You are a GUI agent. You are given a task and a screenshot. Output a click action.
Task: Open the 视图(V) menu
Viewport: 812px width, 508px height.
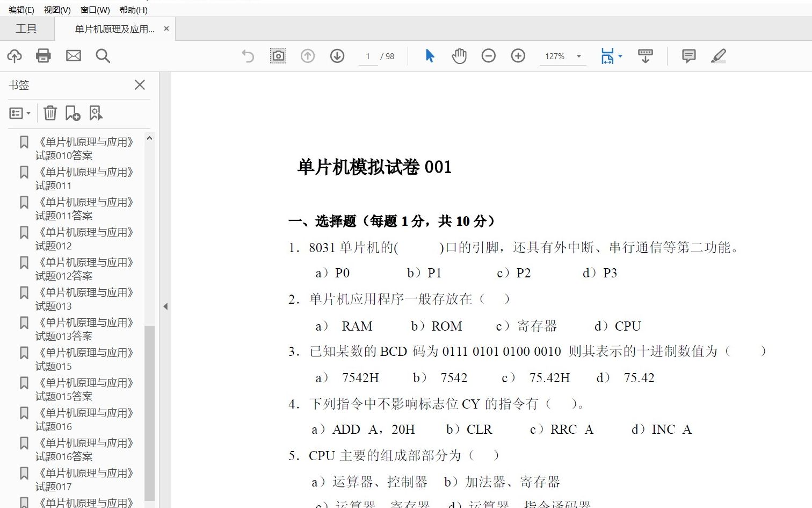coord(57,10)
